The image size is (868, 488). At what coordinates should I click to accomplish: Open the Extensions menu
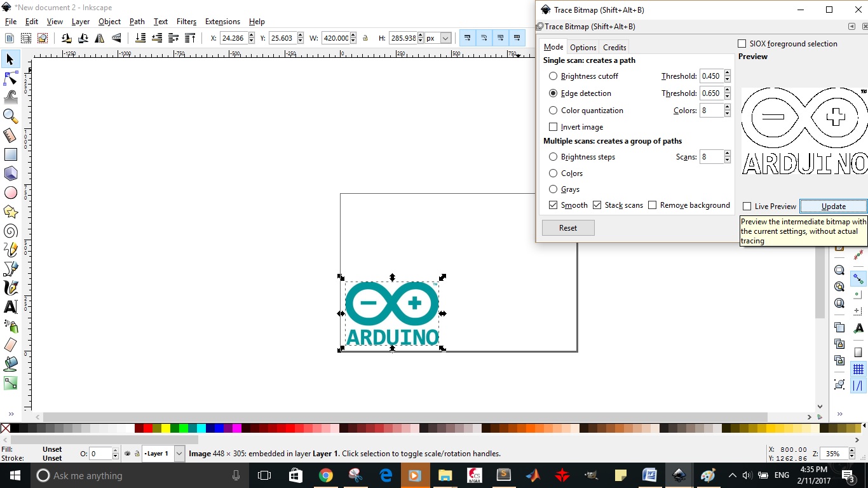click(222, 22)
